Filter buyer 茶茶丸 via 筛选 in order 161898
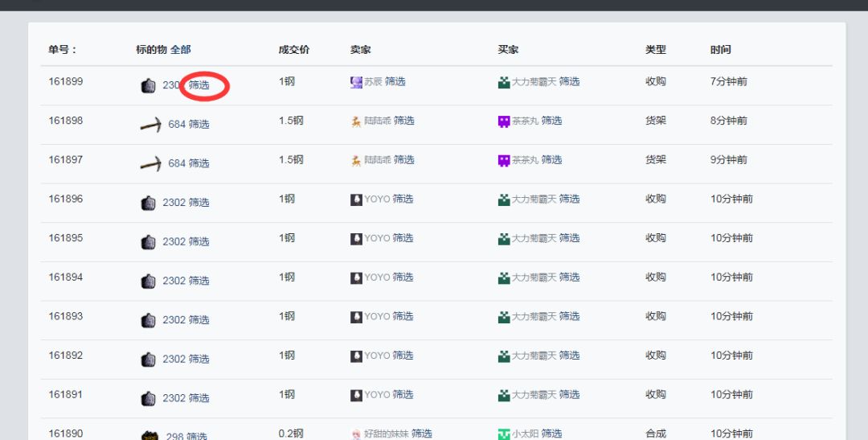The image size is (868, 440). [x=551, y=120]
